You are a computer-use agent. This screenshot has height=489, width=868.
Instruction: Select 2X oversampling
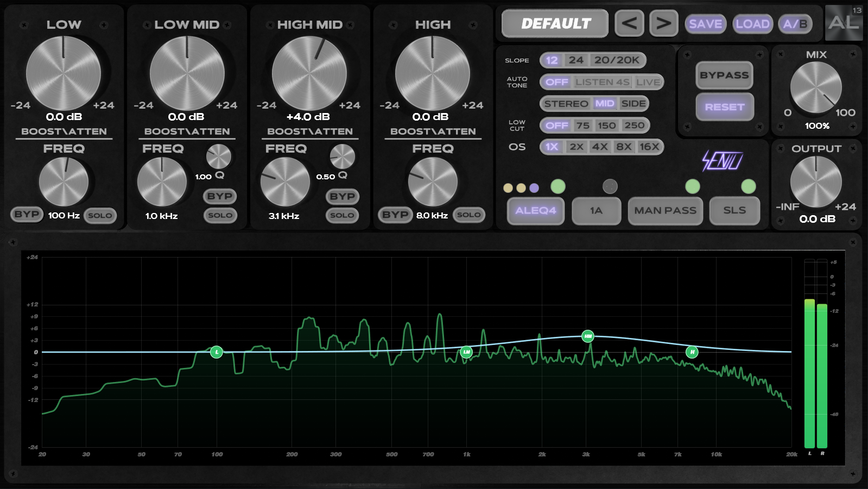576,147
